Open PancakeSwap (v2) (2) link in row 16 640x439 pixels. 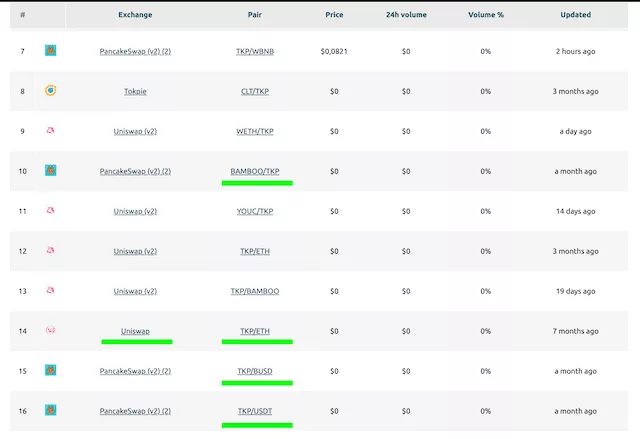click(135, 411)
